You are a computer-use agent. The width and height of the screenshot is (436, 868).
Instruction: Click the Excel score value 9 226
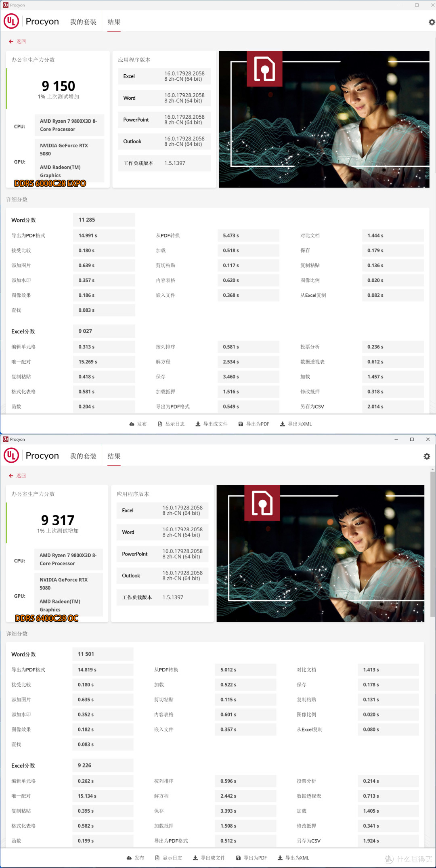click(103, 765)
